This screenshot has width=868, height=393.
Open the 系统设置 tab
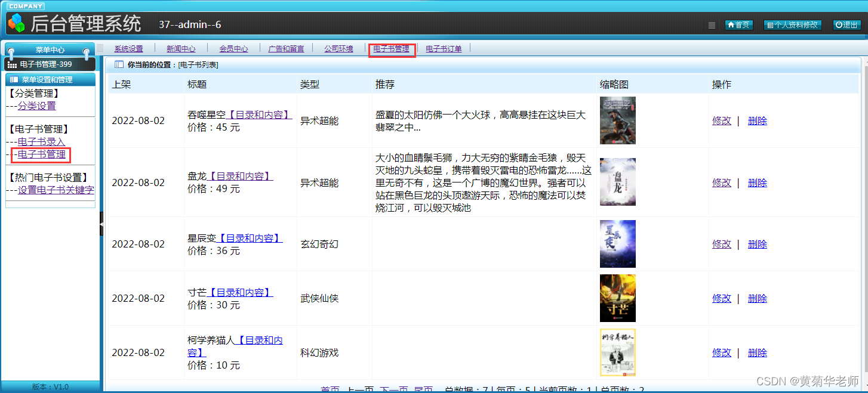(128, 49)
